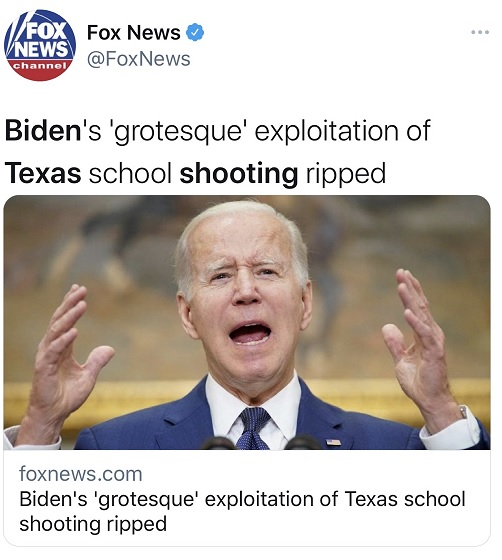Click the blue verified checkmark badge
The width and height of the screenshot is (502, 560).
tap(195, 32)
